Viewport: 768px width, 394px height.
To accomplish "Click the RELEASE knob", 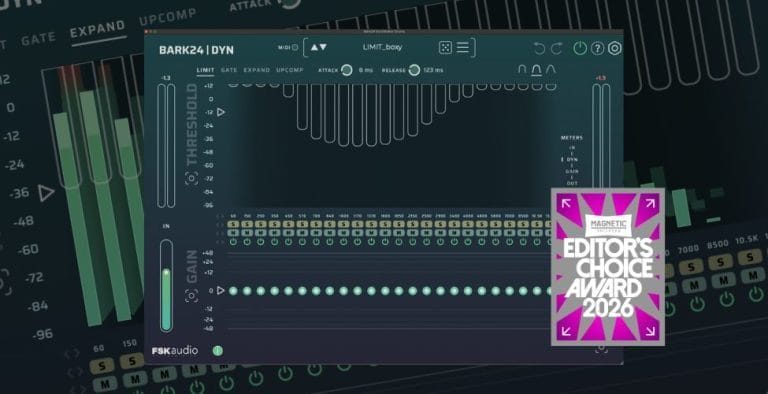I will (x=414, y=70).
